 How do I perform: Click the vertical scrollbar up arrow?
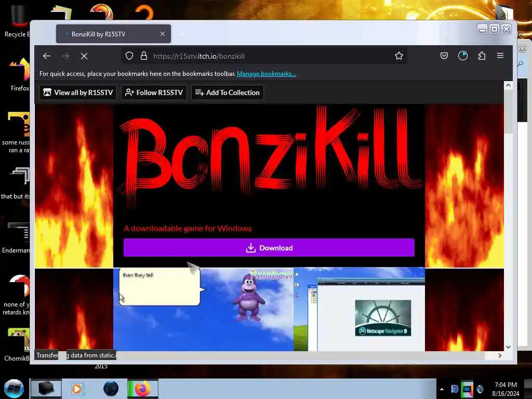(x=508, y=86)
